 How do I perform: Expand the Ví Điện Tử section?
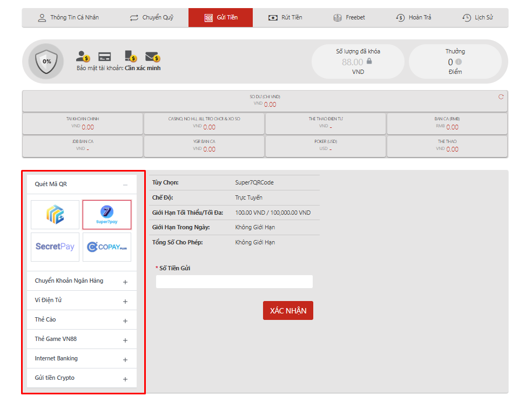pyautogui.click(x=82, y=300)
